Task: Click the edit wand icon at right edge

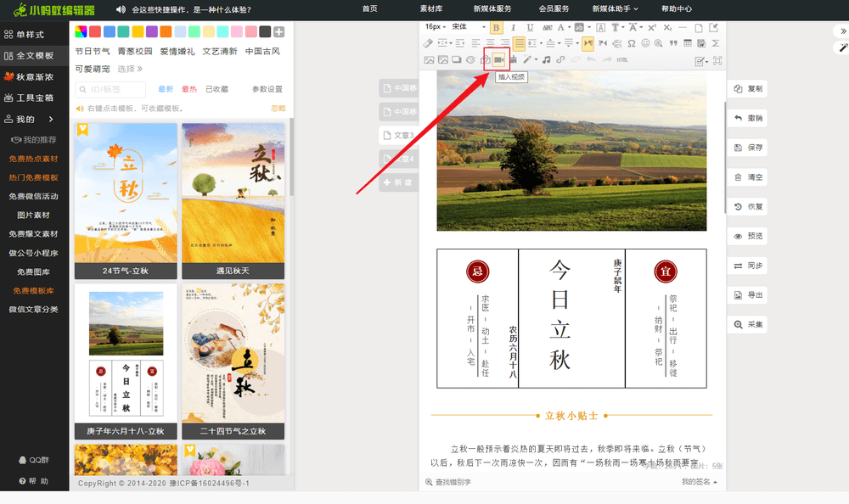Action: (x=842, y=48)
